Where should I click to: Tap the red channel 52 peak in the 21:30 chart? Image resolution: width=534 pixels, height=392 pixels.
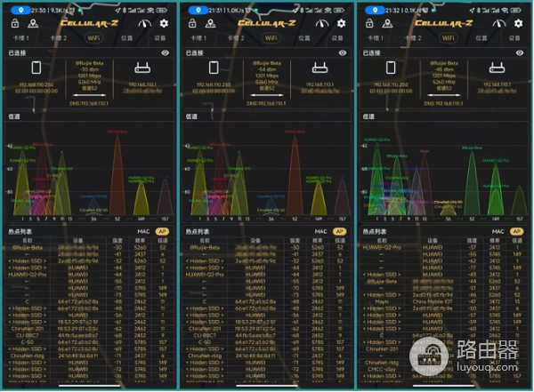(117, 173)
